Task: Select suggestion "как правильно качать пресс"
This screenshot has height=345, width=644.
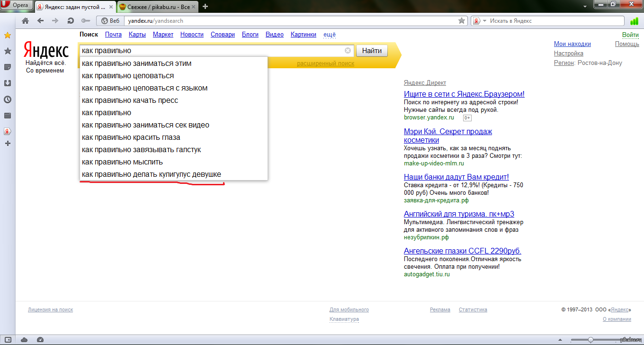Action: [130, 100]
